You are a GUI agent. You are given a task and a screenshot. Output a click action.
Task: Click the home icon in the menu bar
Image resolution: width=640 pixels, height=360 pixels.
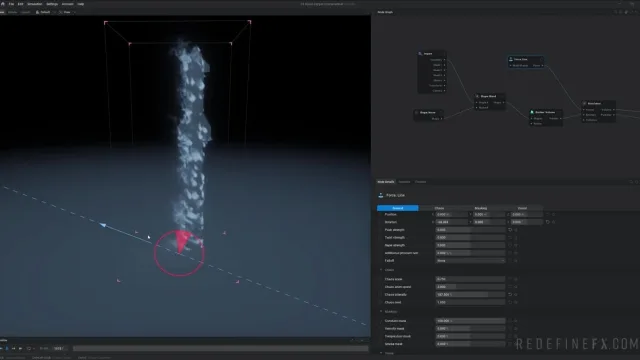[x=2, y=4]
